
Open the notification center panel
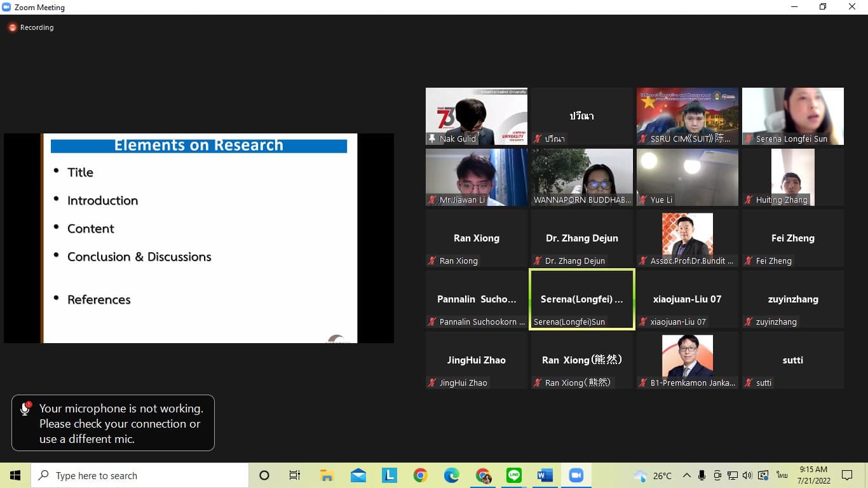[x=847, y=475]
